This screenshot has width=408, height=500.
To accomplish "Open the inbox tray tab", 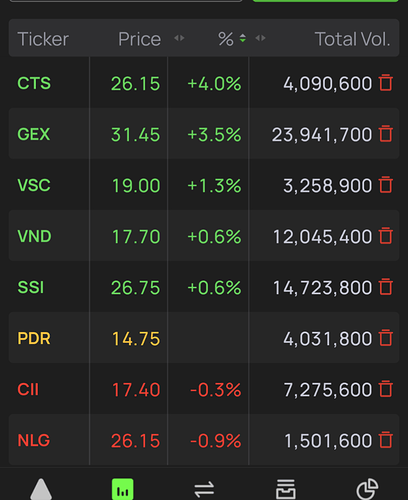I will pyautogui.click(x=286, y=489).
